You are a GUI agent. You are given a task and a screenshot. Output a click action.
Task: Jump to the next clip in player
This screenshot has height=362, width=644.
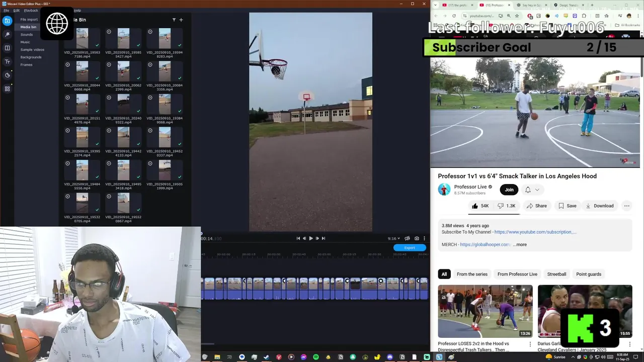[x=324, y=238]
